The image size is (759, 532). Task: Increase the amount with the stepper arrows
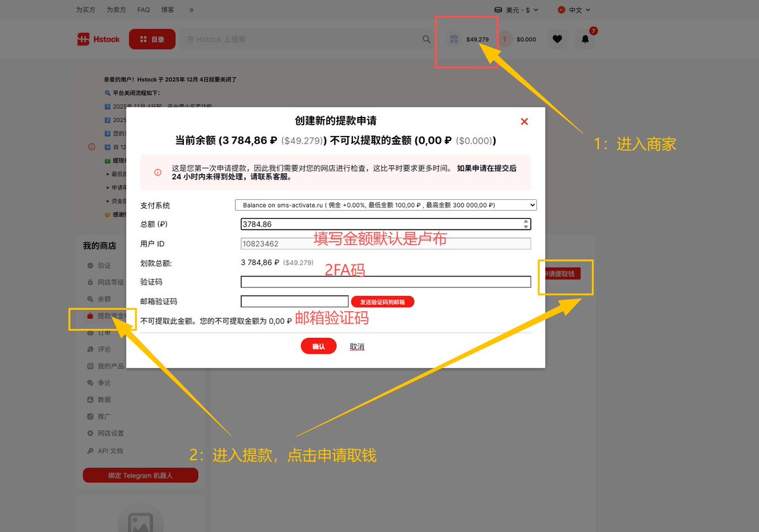526,221
